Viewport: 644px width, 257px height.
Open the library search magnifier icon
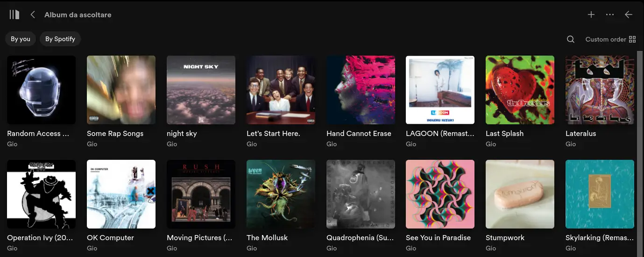(x=571, y=39)
